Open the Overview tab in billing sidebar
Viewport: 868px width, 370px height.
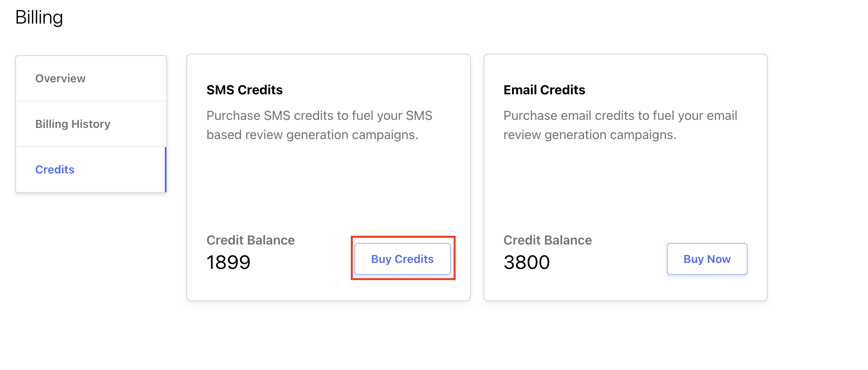point(91,78)
